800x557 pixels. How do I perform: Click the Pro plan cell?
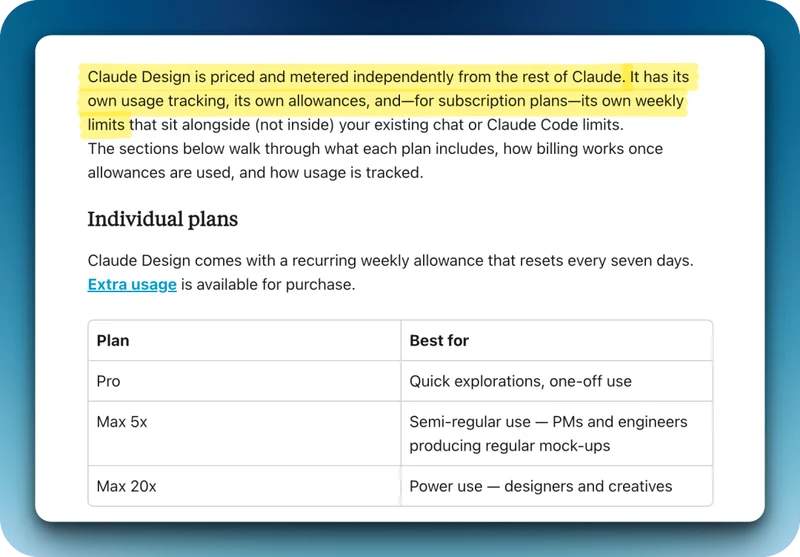(108, 381)
